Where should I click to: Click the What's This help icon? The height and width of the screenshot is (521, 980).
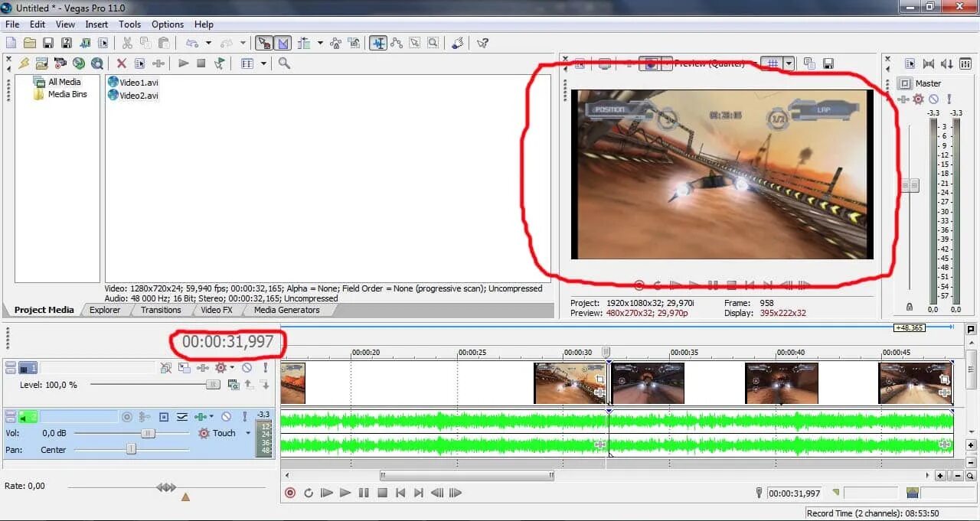tap(482, 43)
